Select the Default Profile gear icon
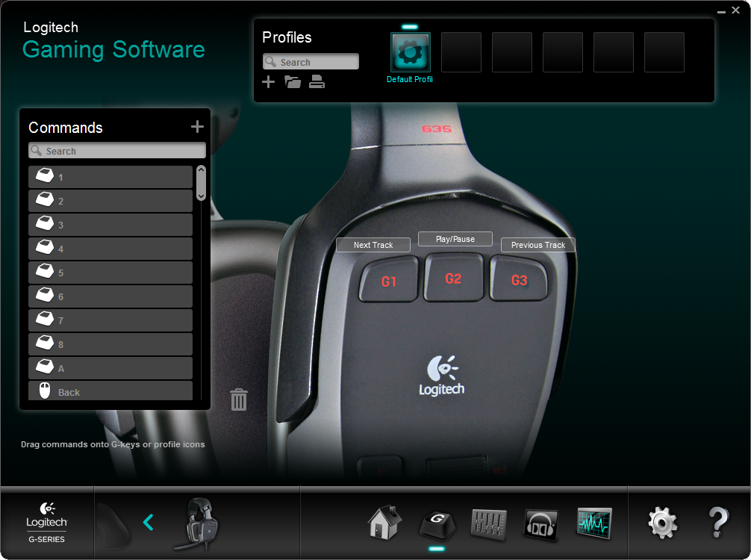751x560 pixels. click(411, 52)
